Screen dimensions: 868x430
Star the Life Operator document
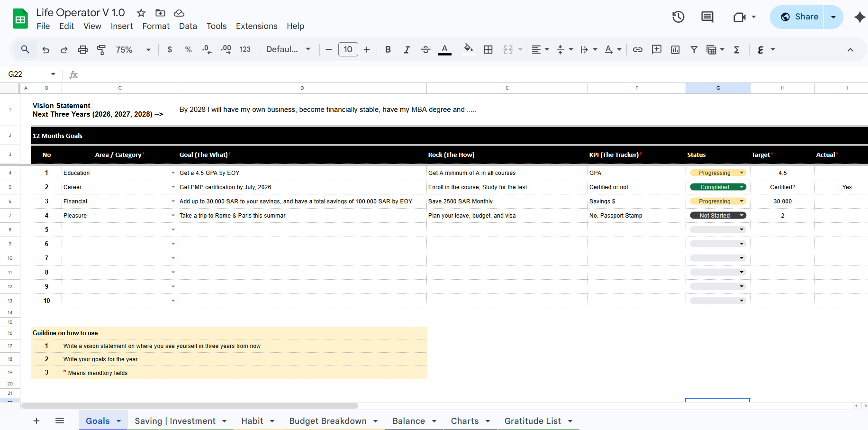pos(141,13)
